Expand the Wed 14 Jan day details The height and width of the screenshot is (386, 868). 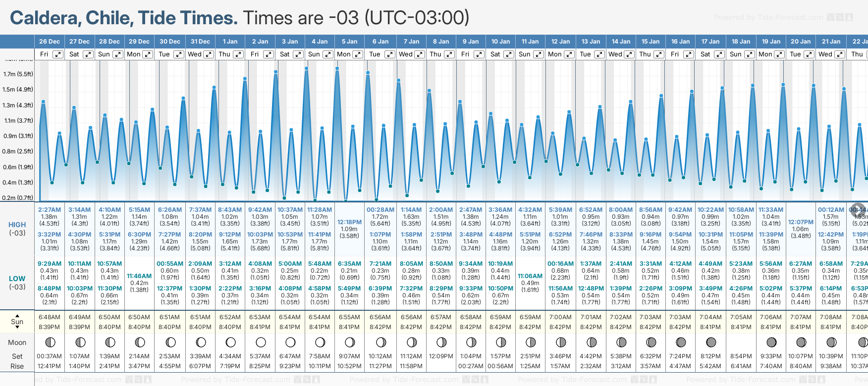(629, 54)
